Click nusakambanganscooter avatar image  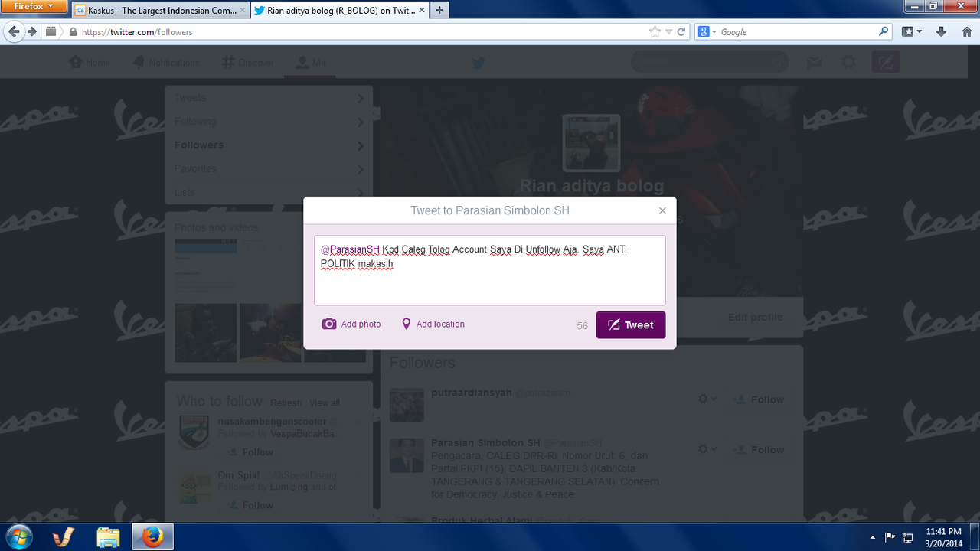point(193,433)
